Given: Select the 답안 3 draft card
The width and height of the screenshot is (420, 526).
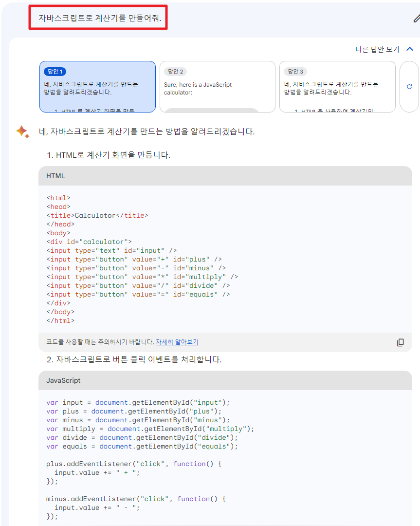Looking at the screenshot, I should tap(337, 86).
